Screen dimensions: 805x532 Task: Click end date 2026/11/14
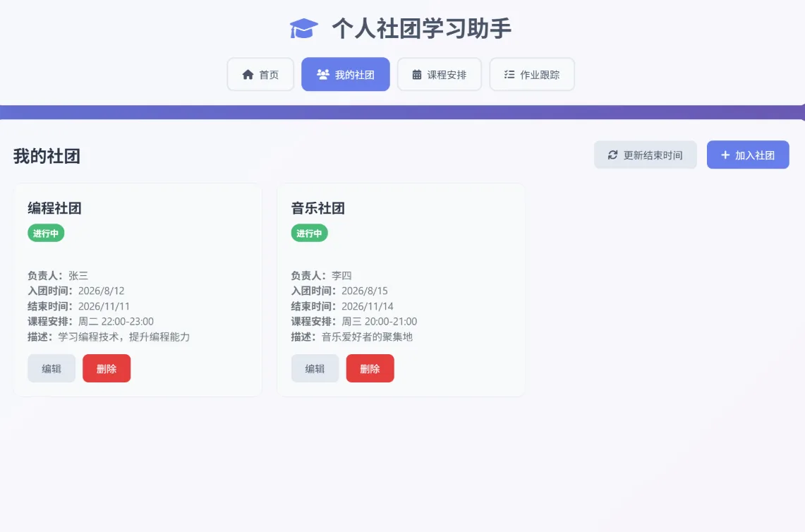click(x=367, y=306)
